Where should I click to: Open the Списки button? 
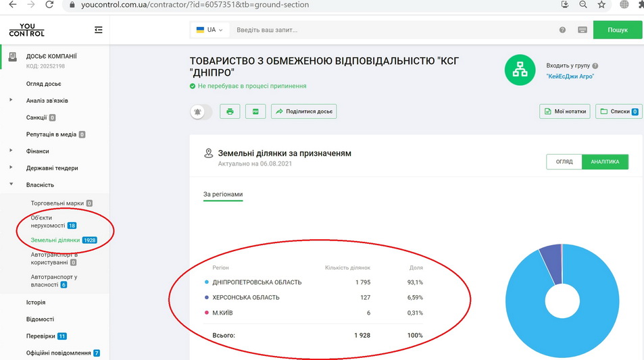tap(619, 111)
